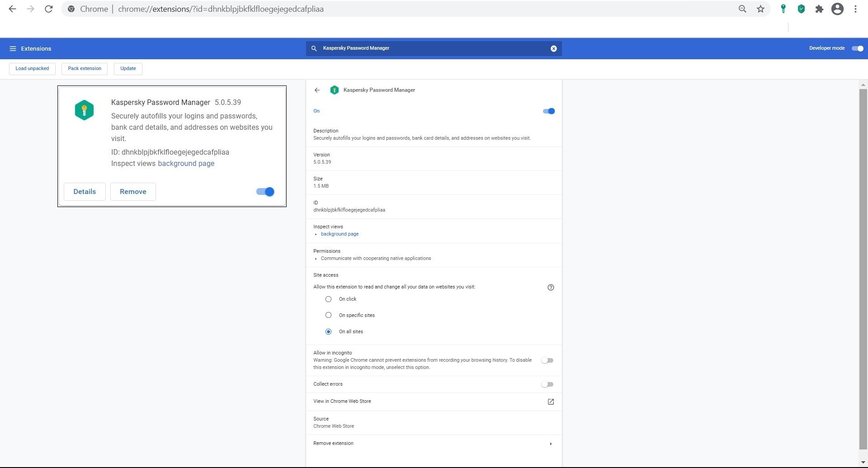Click Pack extension button

coord(85,69)
